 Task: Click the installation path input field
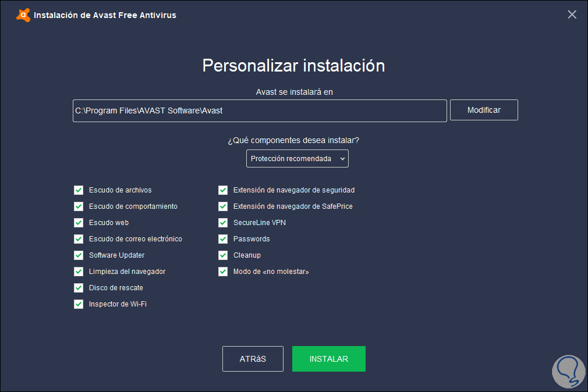click(260, 111)
